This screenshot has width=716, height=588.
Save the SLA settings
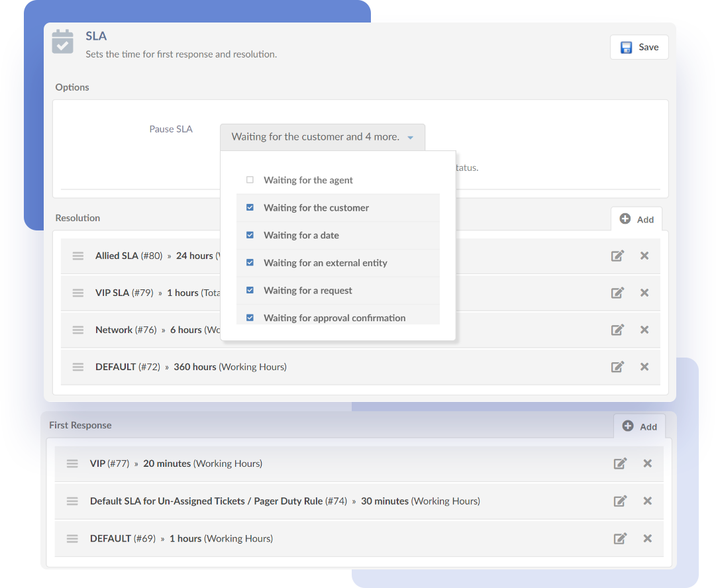[639, 47]
